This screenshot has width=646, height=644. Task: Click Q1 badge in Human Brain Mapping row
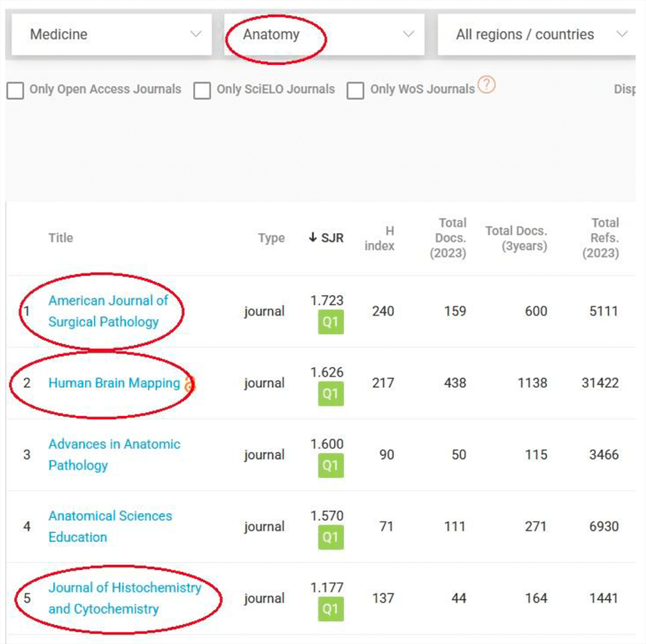coord(330,394)
